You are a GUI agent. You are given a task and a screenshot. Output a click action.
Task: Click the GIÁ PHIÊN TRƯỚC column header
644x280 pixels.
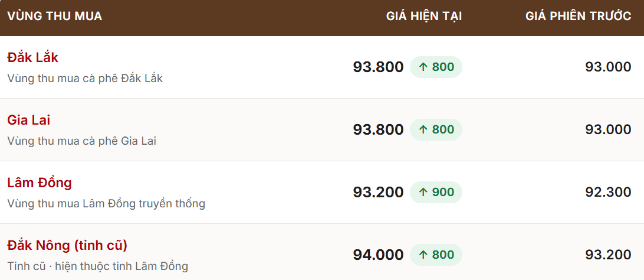click(x=579, y=17)
